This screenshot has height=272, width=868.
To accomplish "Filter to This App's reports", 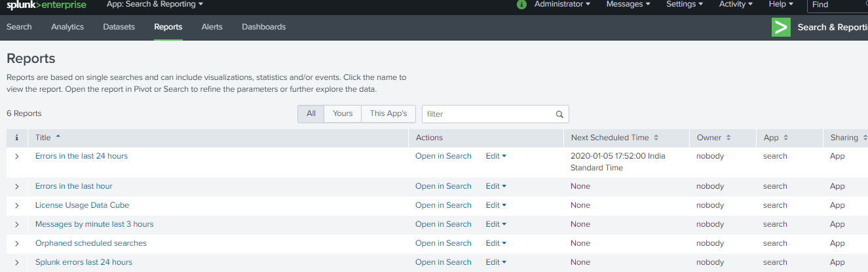I will pos(388,113).
